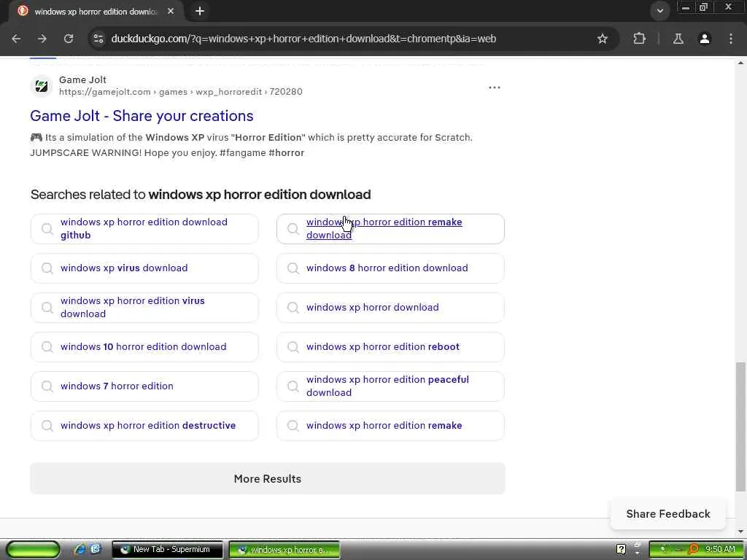This screenshot has width=747, height=560.
Task: Click the taskbar clock showing 9:50 AM
Action: point(720,550)
